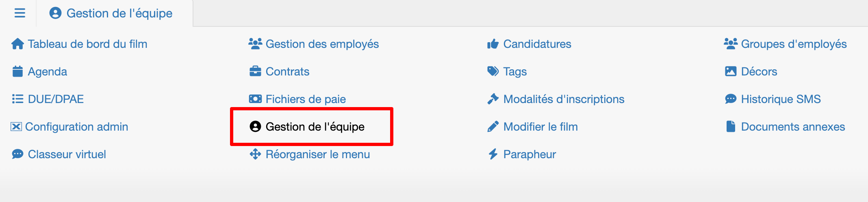Click the pencil icon beside Modifier le film
The height and width of the screenshot is (202, 868).
493,127
